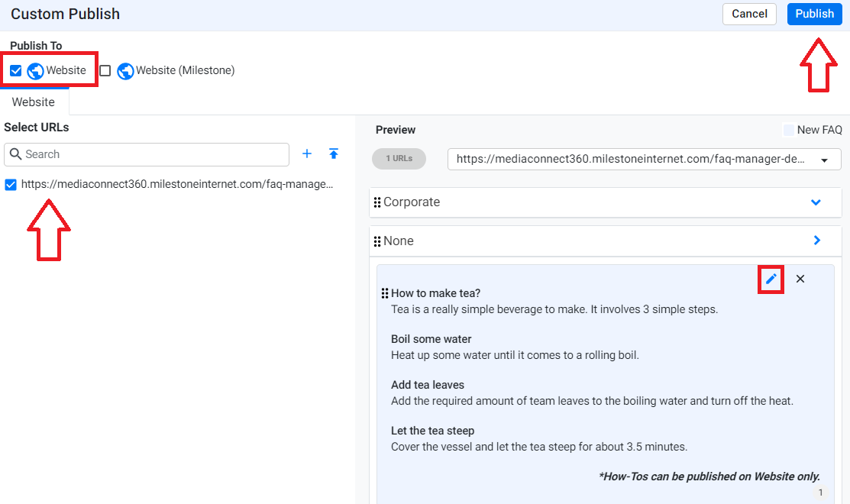Click the 'How to make tea?' title
The image size is (850, 504).
click(x=436, y=293)
